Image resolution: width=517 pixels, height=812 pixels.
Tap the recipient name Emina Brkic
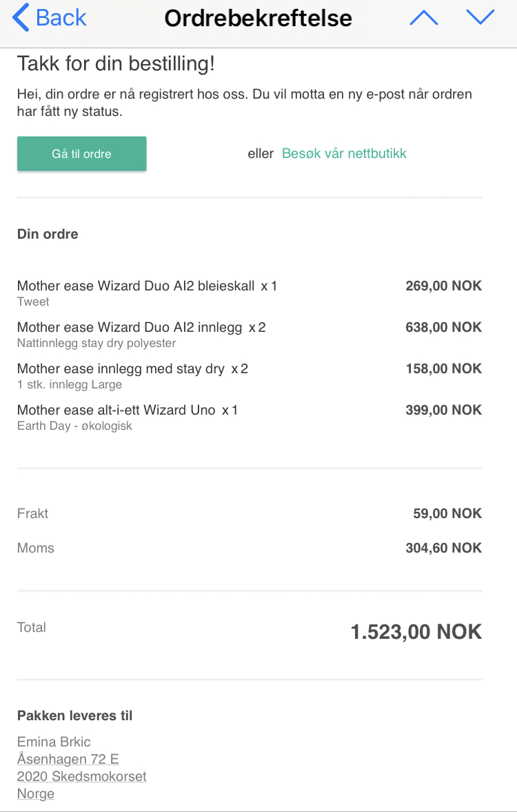tap(54, 742)
